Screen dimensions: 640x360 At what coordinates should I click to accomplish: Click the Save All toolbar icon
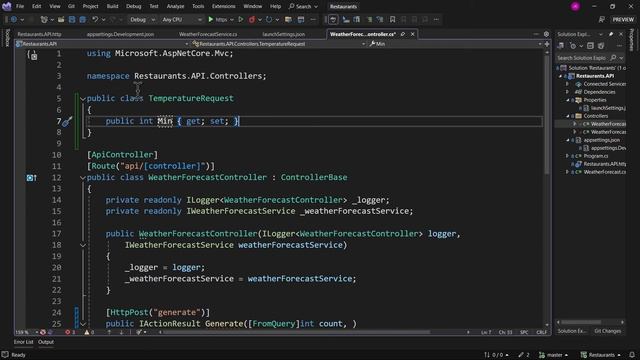tap(83, 19)
